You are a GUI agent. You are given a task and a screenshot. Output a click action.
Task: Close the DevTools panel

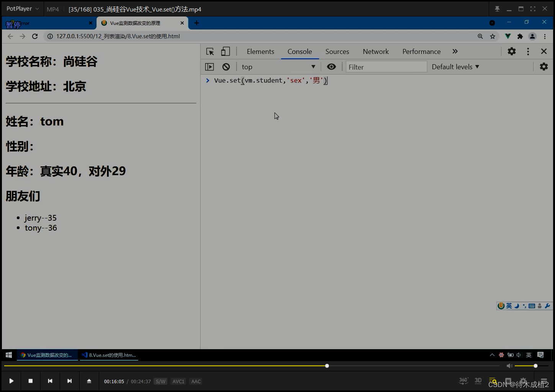pyautogui.click(x=544, y=52)
